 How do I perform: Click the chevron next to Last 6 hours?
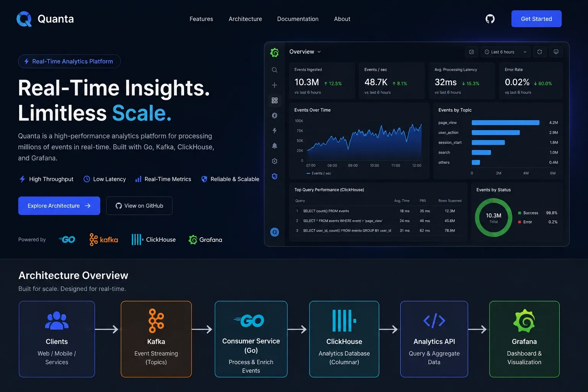(x=525, y=52)
